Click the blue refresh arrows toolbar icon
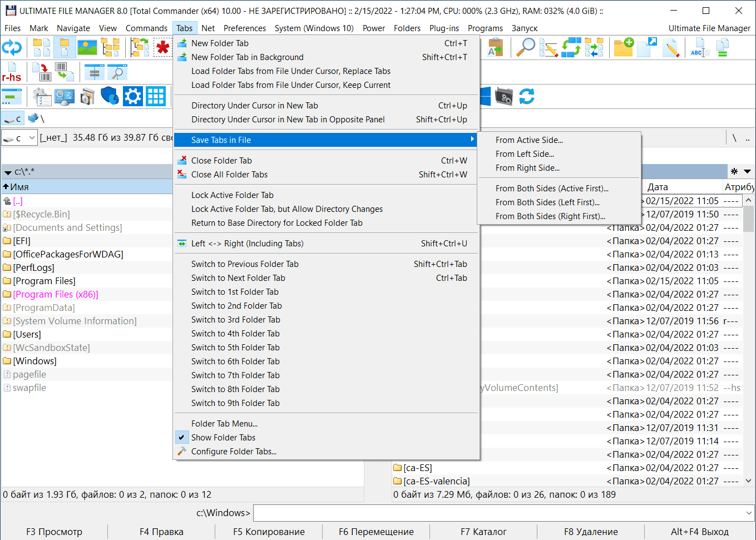Screen dimensions: 756x540 pos(12,48)
